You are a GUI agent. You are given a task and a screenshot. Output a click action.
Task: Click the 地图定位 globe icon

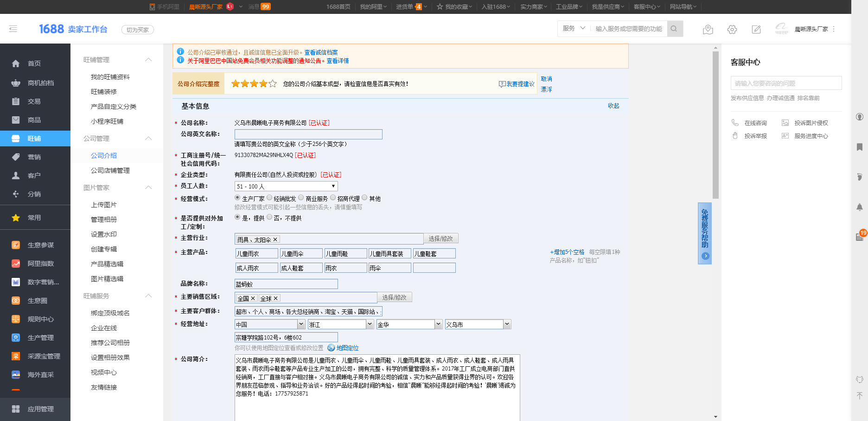coord(331,348)
